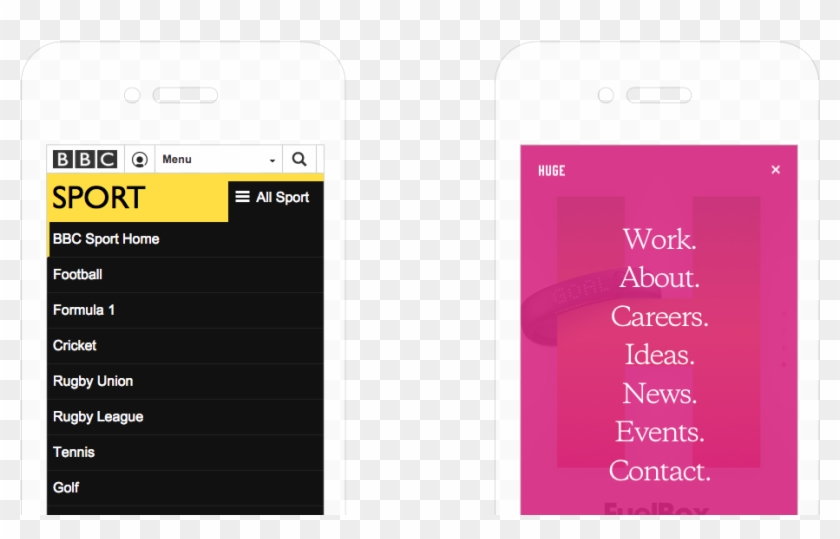
Task: Open the Cricket section
Action: [x=75, y=345]
